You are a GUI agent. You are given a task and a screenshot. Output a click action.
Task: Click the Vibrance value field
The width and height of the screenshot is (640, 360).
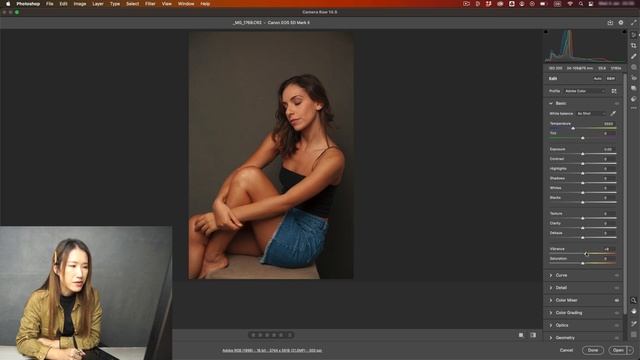608,249
